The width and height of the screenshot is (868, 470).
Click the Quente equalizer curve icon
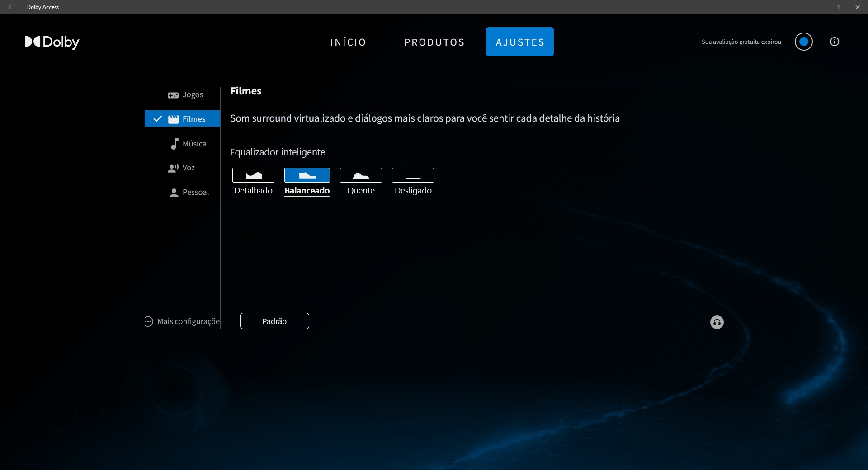pyautogui.click(x=361, y=175)
